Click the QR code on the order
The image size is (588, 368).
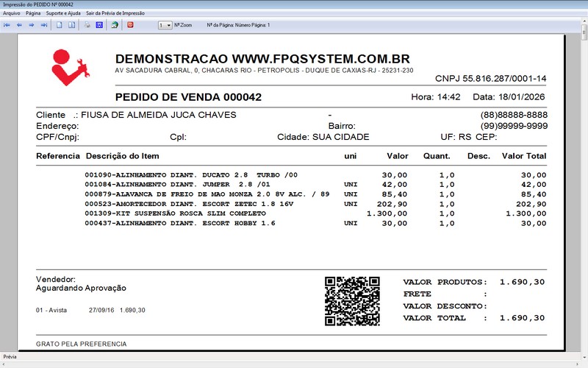coord(352,301)
